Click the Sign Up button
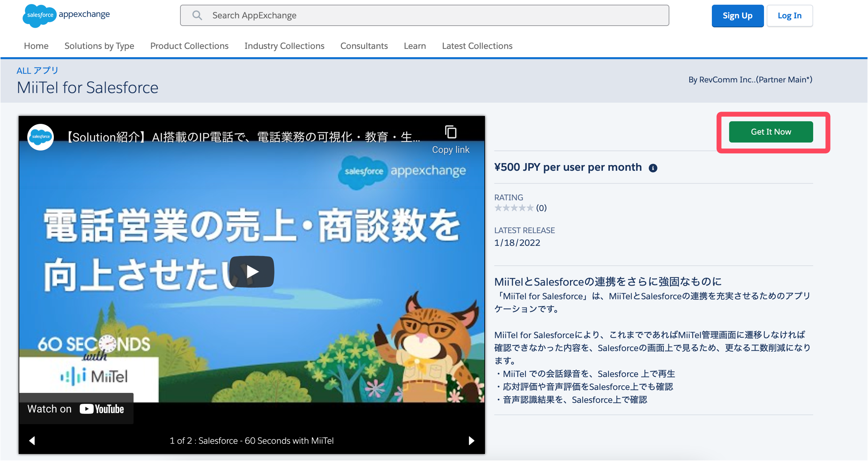Viewport: 868px width, 461px height. (x=737, y=16)
